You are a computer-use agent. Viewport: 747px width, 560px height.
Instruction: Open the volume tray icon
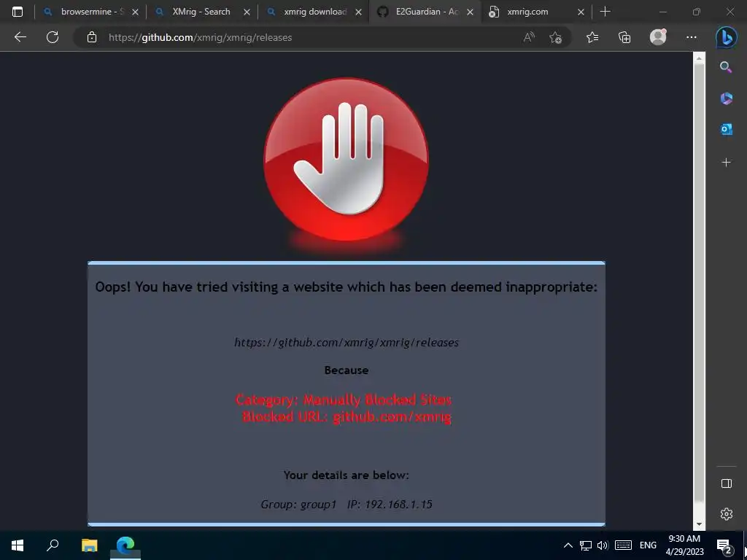pyautogui.click(x=603, y=545)
